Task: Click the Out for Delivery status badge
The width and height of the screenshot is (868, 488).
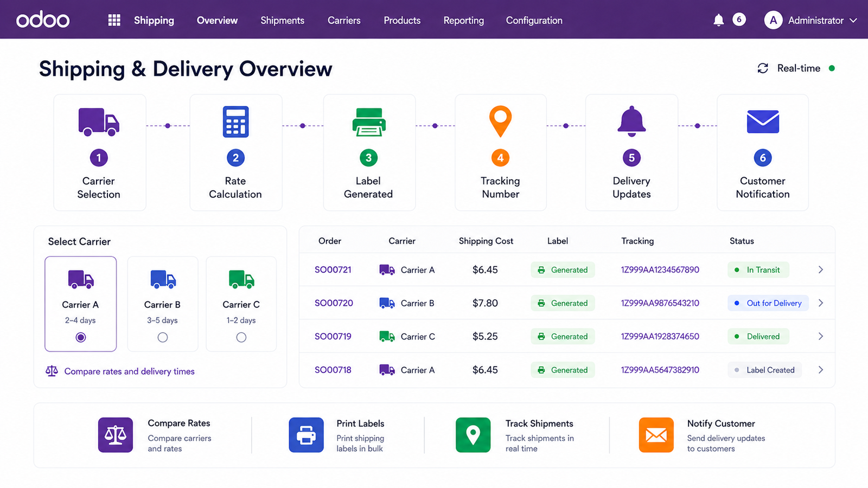Action: click(x=768, y=303)
